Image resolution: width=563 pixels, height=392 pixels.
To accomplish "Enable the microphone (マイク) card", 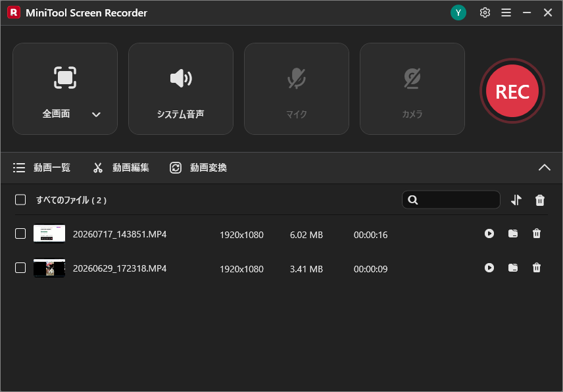I will pyautogui.click(x=296, y=89).
